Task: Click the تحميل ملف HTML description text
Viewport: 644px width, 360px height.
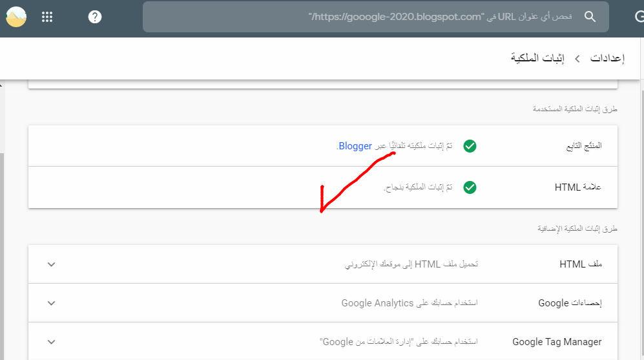Action: click(411, 264)
